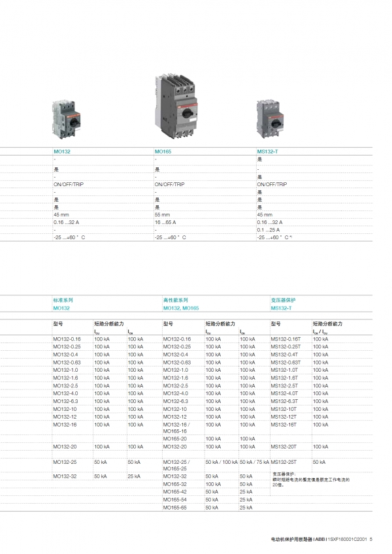Viewport: 392px width, 554px height.
Task: Click the MS132-T circuit breaker product photo
Action: (x=270, y=118)
